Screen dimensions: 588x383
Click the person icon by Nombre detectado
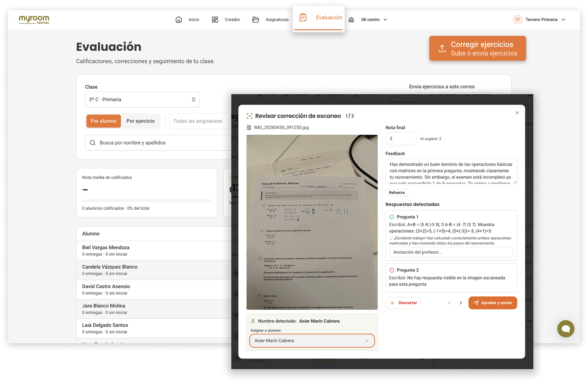pos(253,321)
